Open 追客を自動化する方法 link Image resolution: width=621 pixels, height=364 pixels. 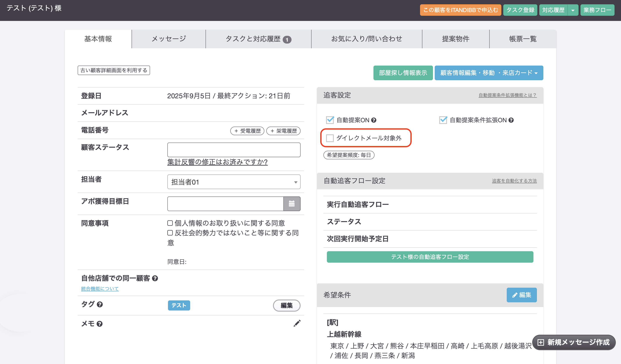514,181
